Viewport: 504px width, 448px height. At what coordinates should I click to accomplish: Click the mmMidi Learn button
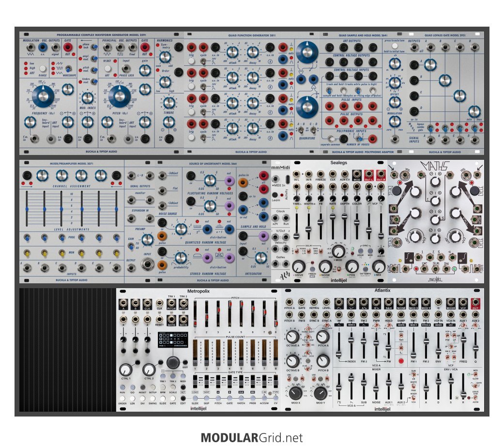pos(275,195)
